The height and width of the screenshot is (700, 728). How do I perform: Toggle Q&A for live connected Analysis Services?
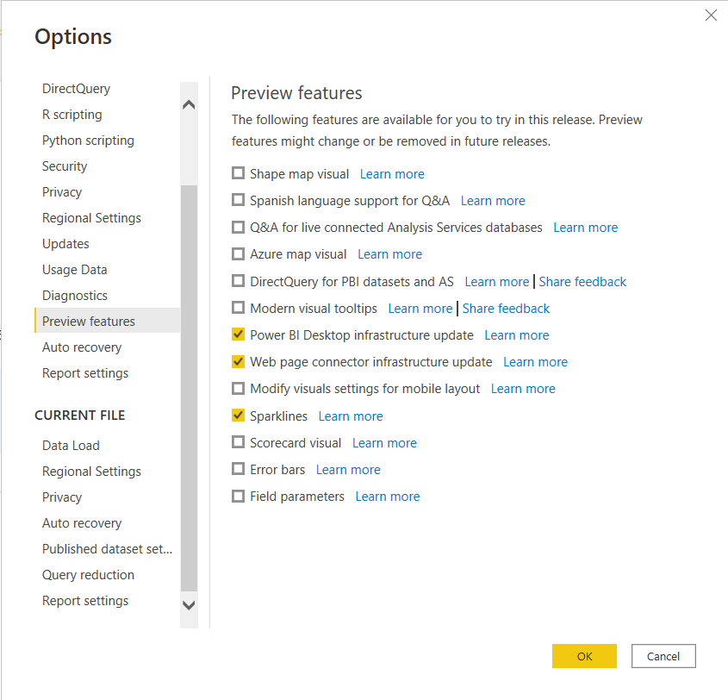pos(238,227)
